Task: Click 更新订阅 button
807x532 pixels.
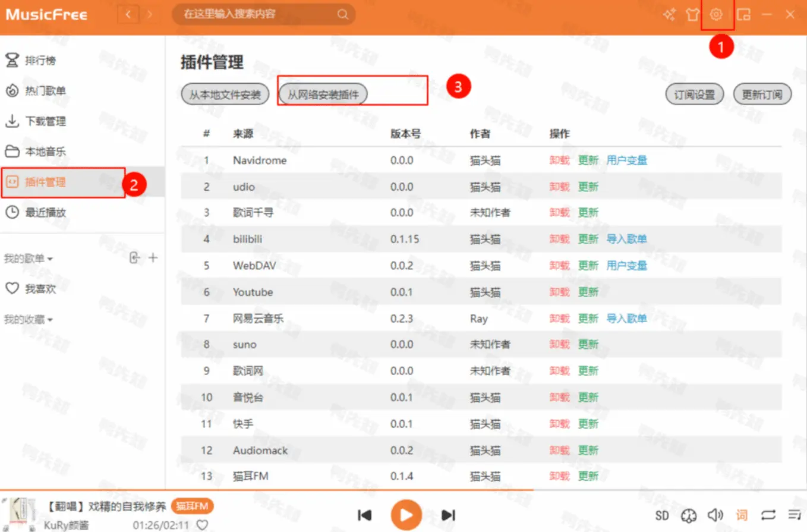Action: point(762,95)
